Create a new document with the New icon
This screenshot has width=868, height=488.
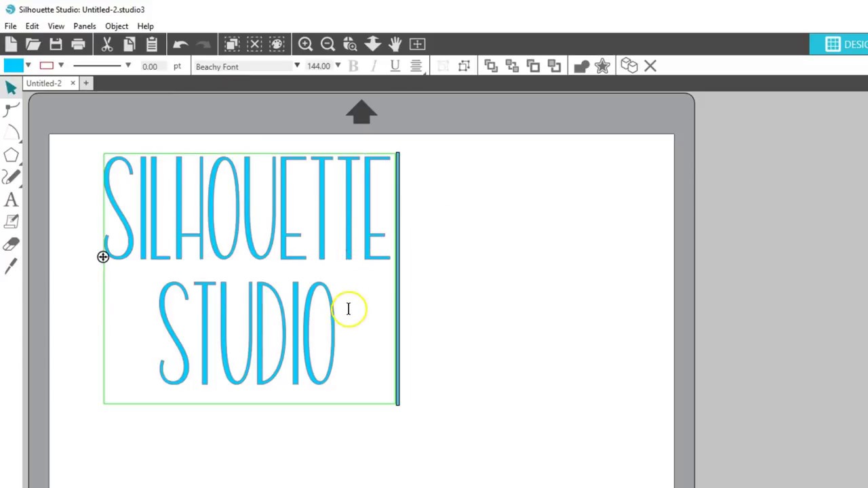click(11, 45)
